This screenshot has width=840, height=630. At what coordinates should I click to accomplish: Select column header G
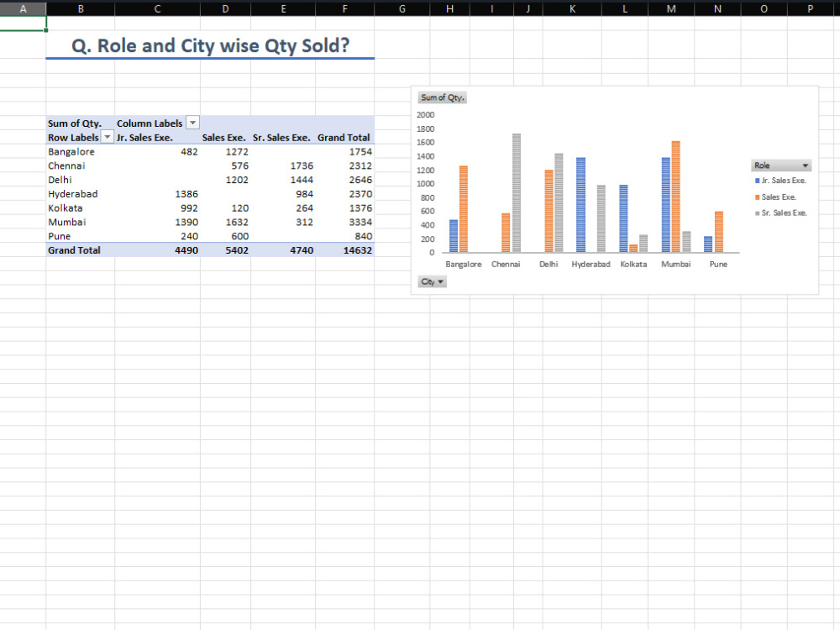click(402, 8)
